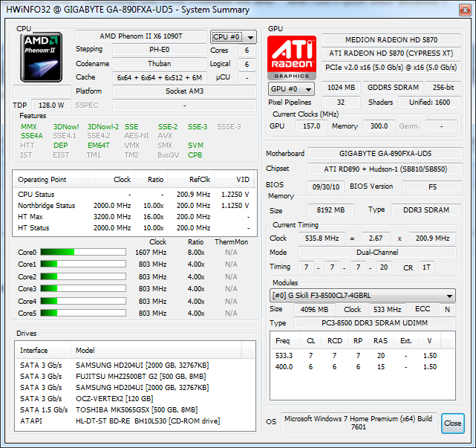Click the module size 4096 MB field

tap(315, 310)
